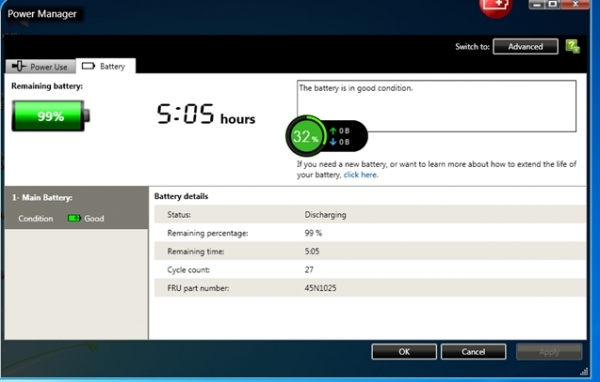Click the green Good condition battery icon
This screenshot has width=600, height=382.
tap(74, 218)
